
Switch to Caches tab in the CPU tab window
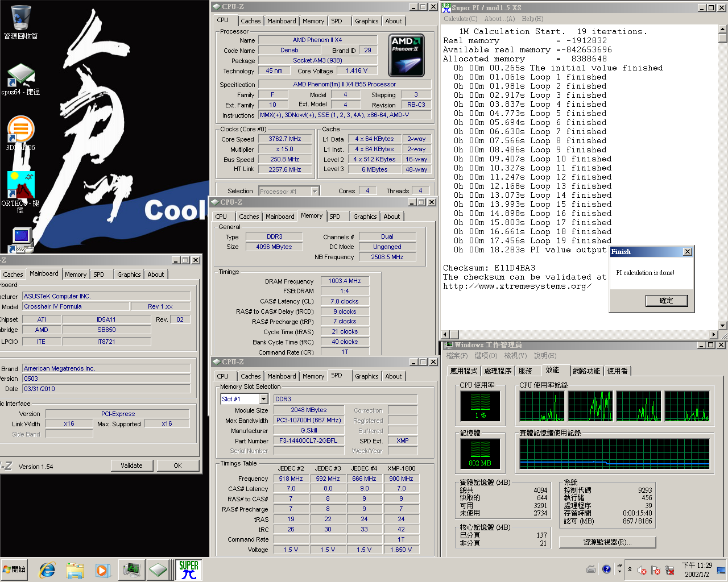[250, 21]
